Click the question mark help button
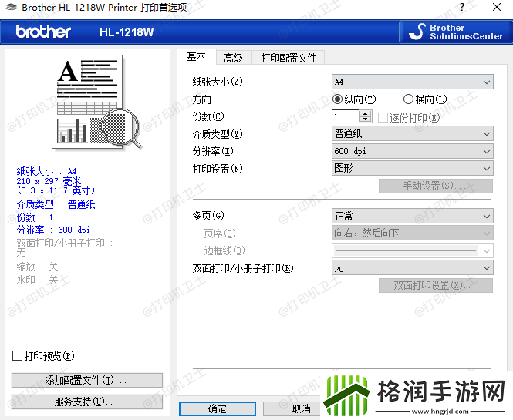 461,7
